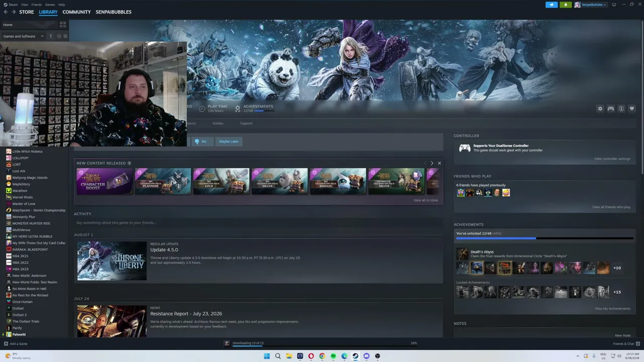Image resolution: width=644 pixels, height=362 pixels.
Task: Select Palworld in the game list
Action: pos(19,334)
